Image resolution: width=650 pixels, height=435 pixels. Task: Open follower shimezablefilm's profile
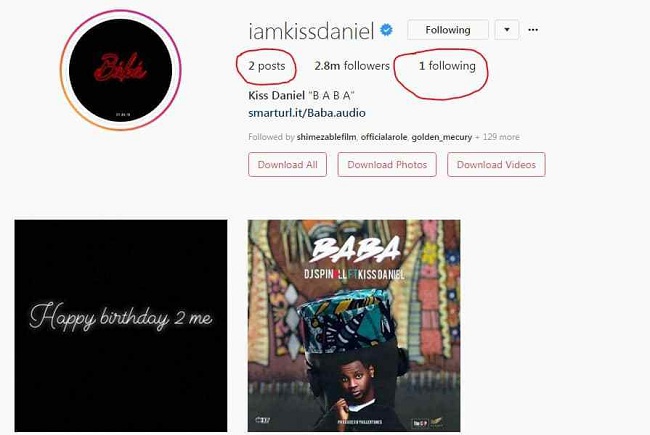pyautogui.click(x=327, y=137)
